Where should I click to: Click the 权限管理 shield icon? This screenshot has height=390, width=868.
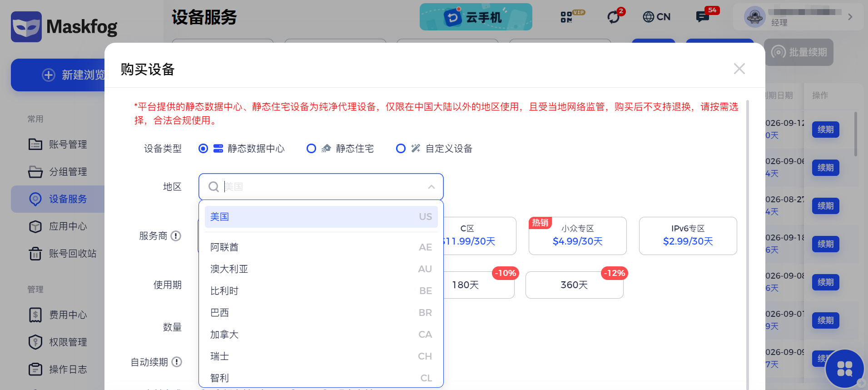click(x=35, y=342)
